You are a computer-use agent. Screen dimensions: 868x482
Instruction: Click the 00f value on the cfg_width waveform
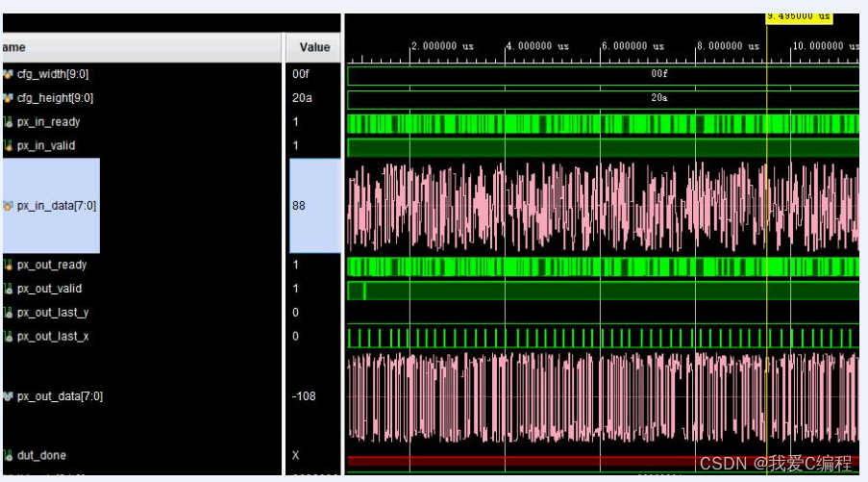point(658,74)
